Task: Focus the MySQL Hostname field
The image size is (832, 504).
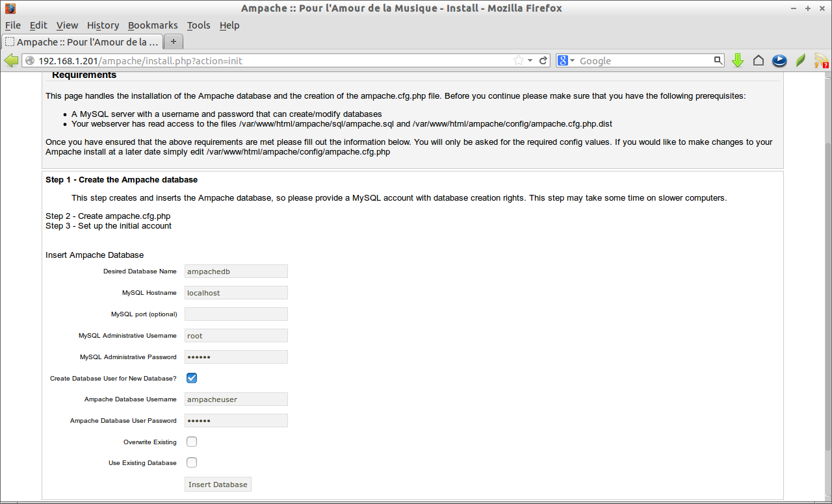Action: click(236, 293)
